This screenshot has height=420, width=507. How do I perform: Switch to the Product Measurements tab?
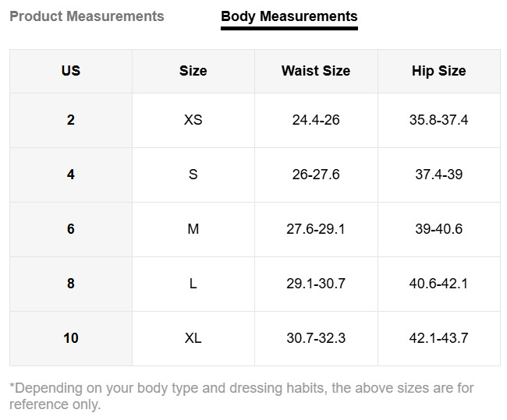(x=87, y=16)
